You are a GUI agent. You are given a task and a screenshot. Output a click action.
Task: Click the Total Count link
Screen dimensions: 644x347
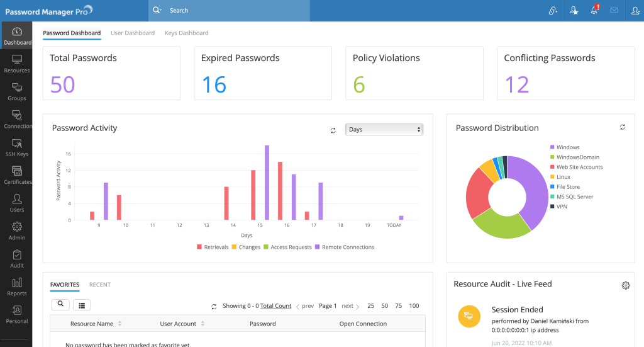coord(275,306)
